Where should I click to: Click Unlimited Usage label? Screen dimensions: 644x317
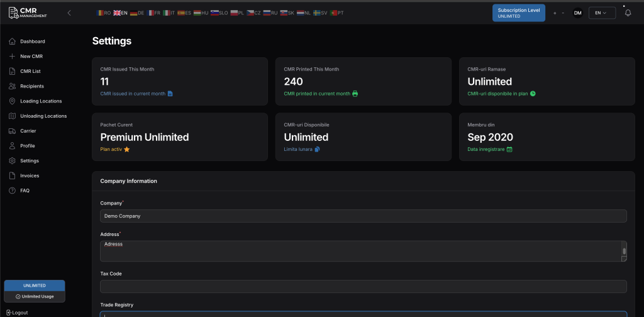coord(35,296)
